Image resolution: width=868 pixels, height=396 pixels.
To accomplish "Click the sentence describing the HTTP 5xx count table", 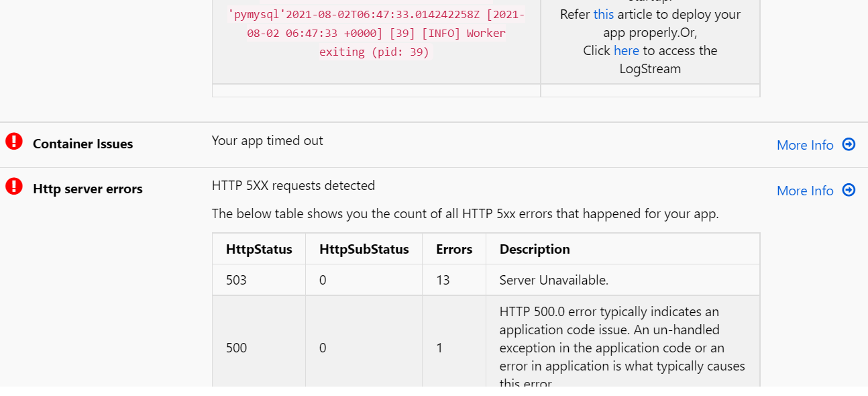I will point(466,213).
